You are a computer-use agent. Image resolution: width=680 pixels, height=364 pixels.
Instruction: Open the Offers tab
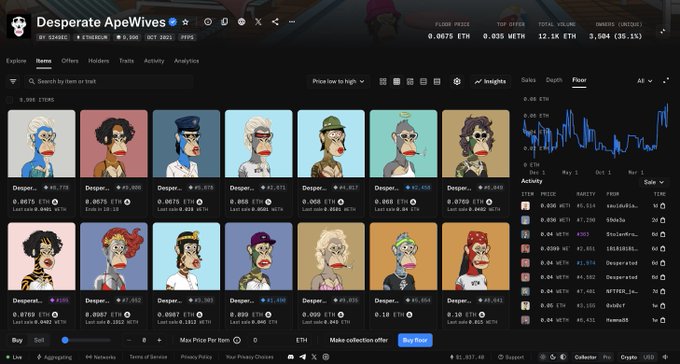(x=70, y=61)
